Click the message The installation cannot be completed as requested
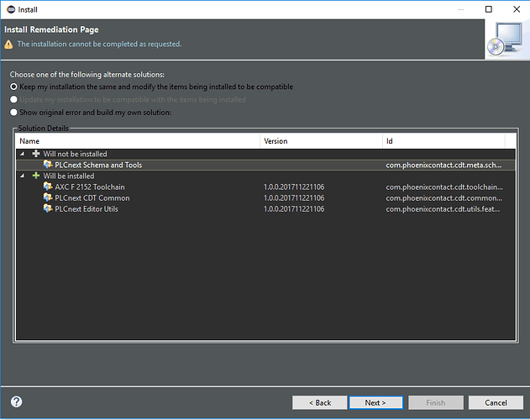The width and height of the screenshot is (530, 420). pos(99,44)
